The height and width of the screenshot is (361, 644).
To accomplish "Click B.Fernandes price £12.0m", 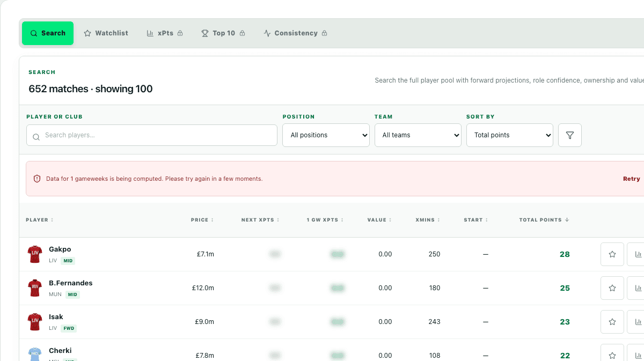I will 203,288.
